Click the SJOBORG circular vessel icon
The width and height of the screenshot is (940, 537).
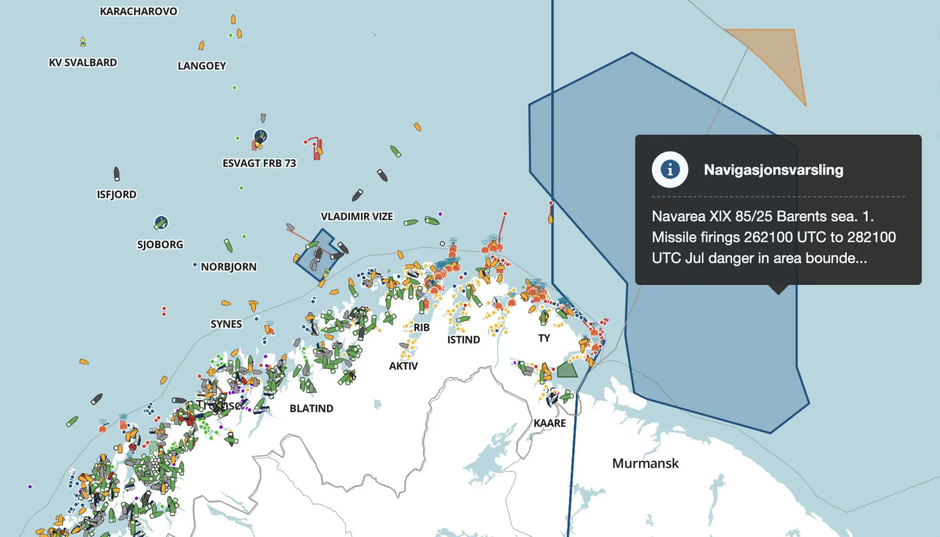coord(161,223)
